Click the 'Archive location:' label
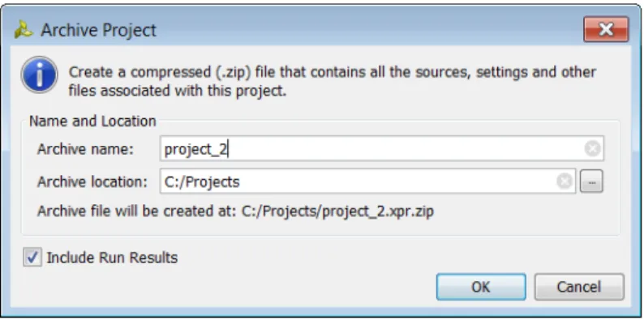The height and width of the screenshot is (320, 644). tap(92, 181)
